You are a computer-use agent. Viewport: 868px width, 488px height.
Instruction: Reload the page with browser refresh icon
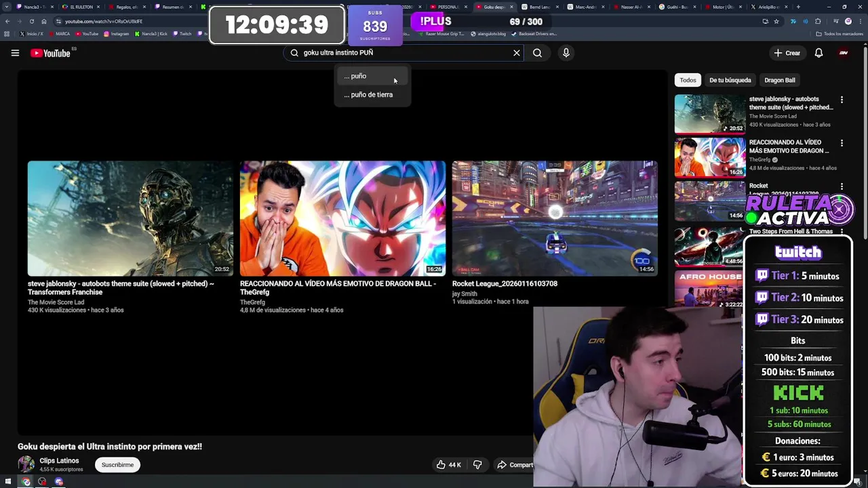click(31, 21)
